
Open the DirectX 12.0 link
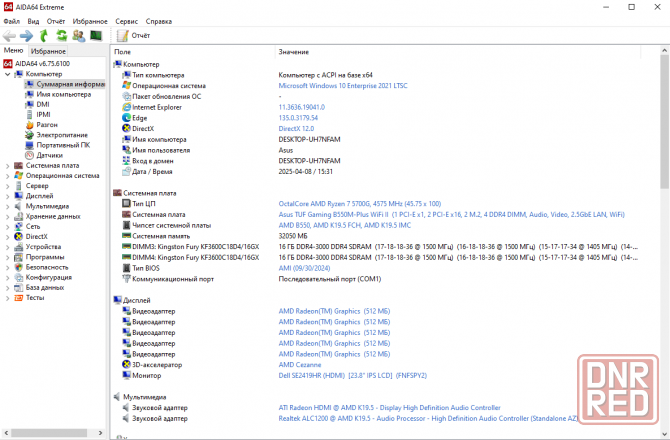(296, 129)
